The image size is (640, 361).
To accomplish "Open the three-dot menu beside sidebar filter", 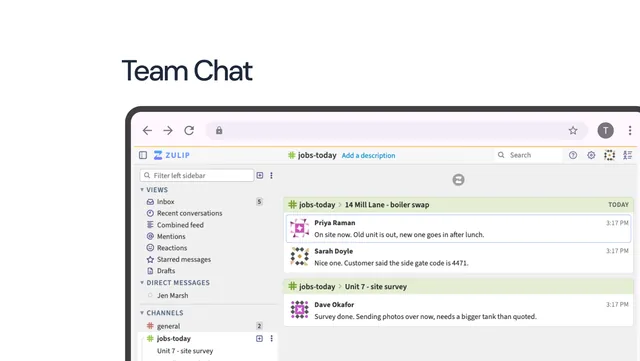I will coord(271,176).
